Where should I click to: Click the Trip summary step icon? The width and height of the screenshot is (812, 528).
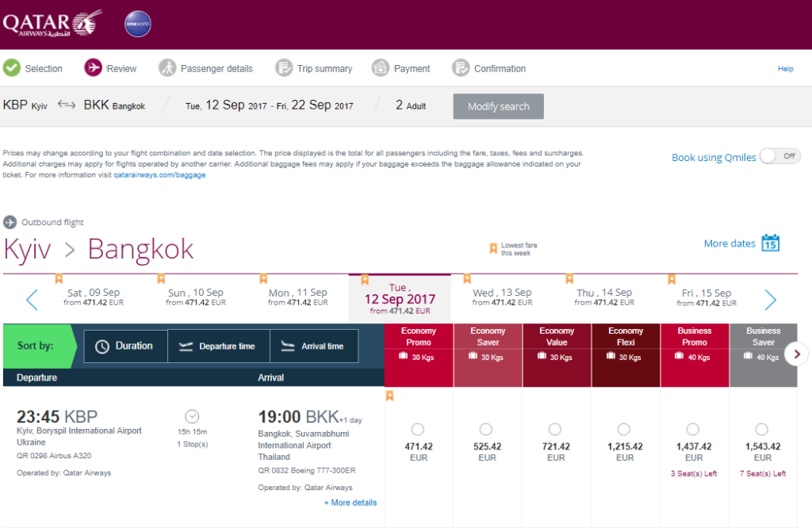[284, 68]
